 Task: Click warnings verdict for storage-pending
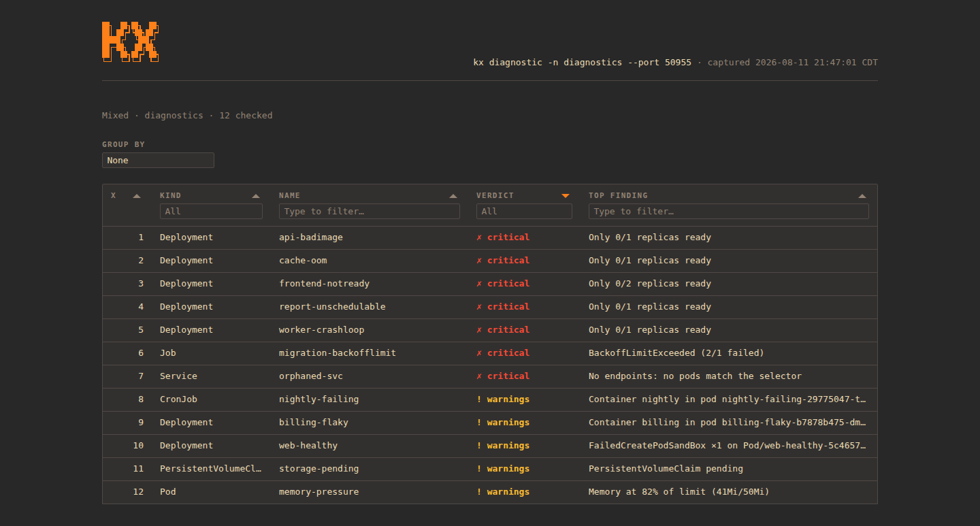pyautogui.click(x=503, y=469)
